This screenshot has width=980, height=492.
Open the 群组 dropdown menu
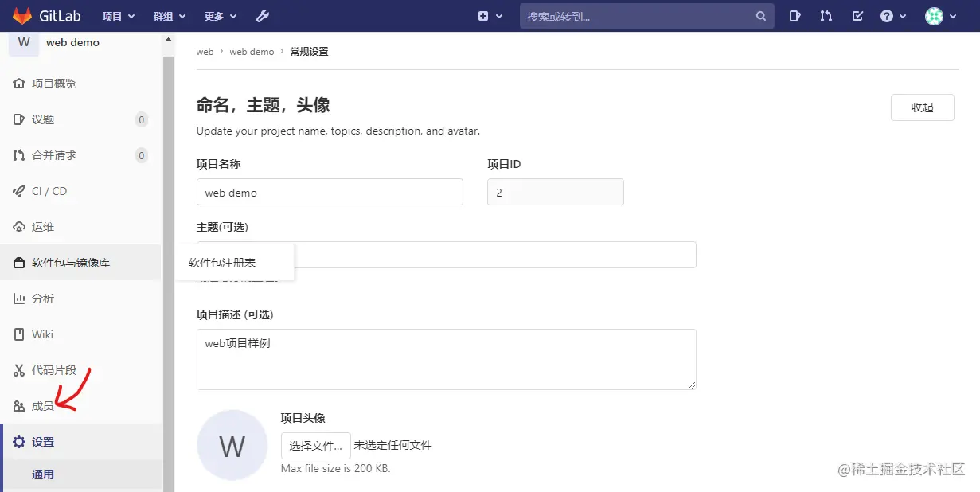(x=169, y=16)
